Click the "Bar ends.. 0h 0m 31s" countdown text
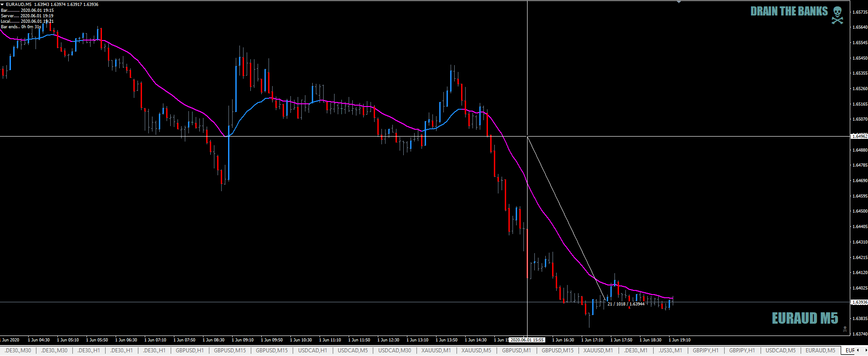Viewport: 868px width, 356px height. coord(21,27)
